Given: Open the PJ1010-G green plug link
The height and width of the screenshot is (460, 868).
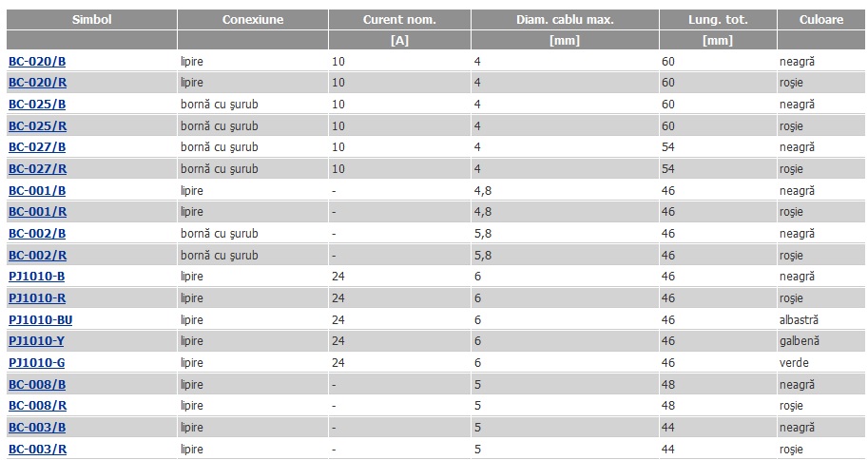Looking at the screenshot, I should click(36, 363).
